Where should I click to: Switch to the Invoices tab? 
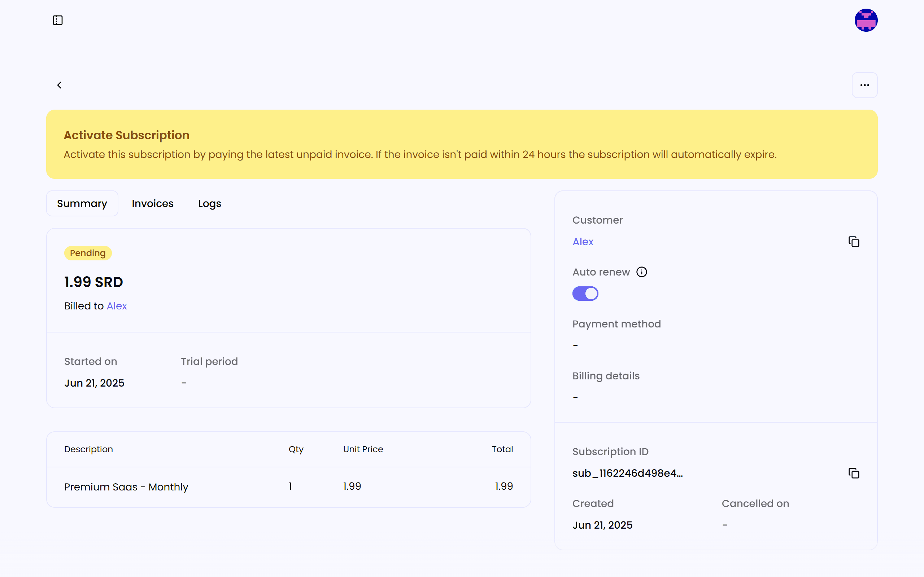pos(152,203)
